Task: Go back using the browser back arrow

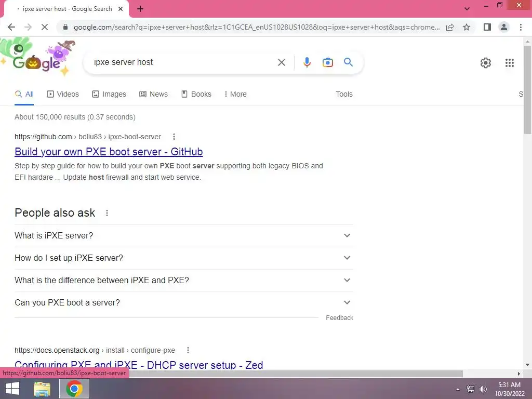Action: tap(11, 27)
